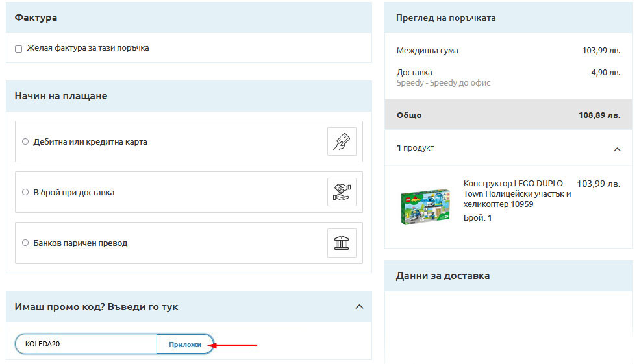Click the 'Преглед на поръчката' heading

point(446,18)
